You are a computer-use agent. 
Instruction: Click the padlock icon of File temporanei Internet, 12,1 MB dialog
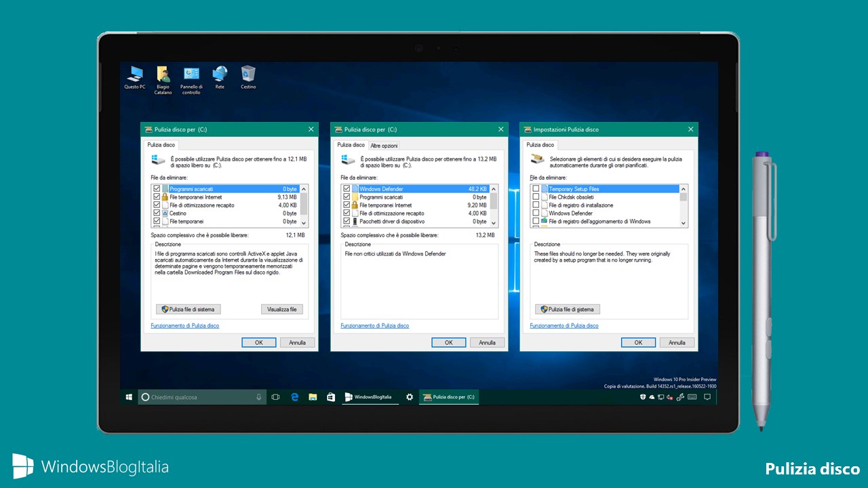[165, 197]
